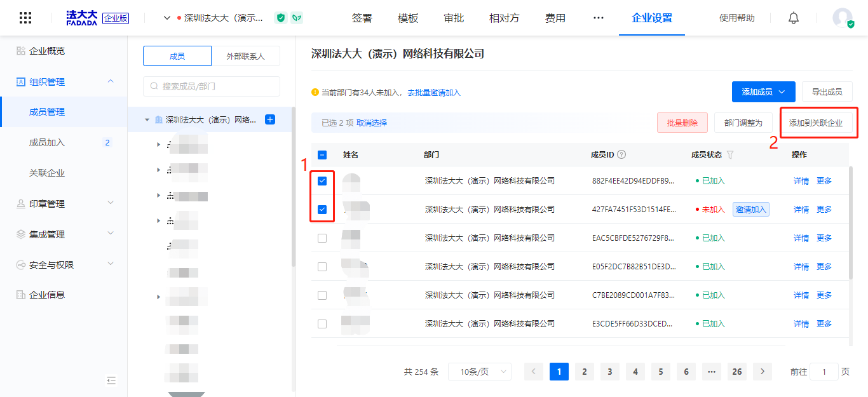Open 详情 for the first member row
The width and height of the screenshot is (868, 397).
801,181
